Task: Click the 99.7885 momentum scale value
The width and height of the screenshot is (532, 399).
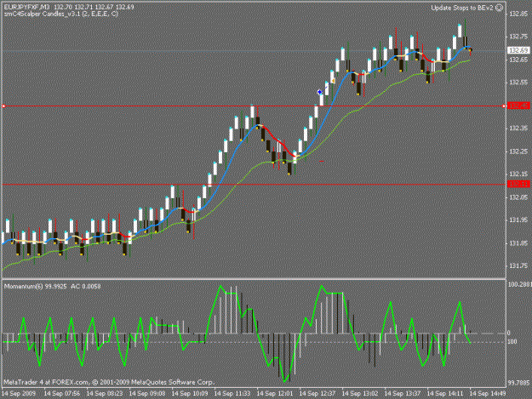Action: 518,383
